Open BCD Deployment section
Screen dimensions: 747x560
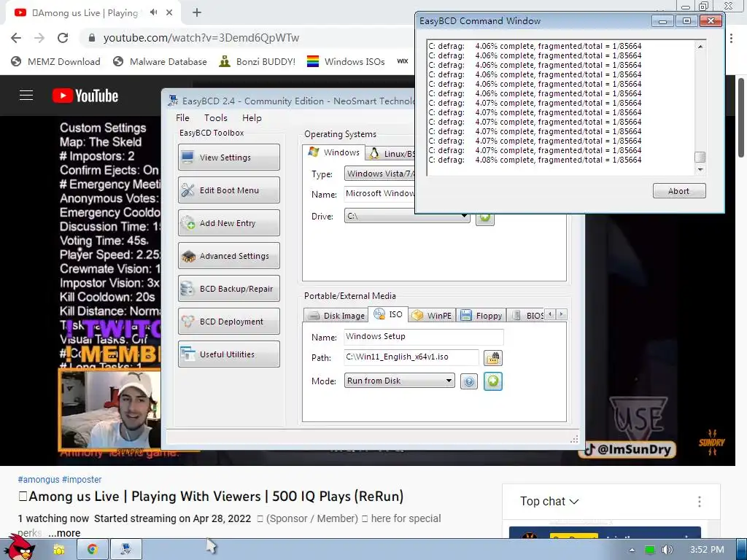click(x=228, y=322)
